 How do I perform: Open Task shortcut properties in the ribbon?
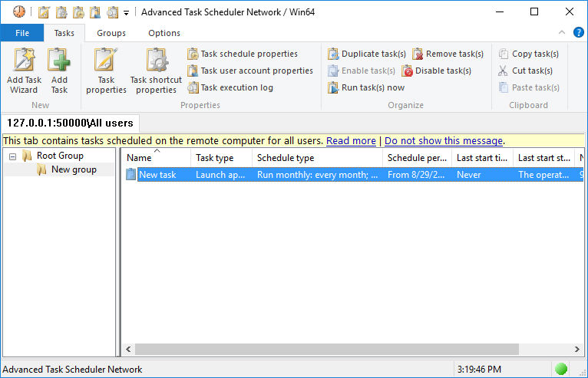coord(156,71)
